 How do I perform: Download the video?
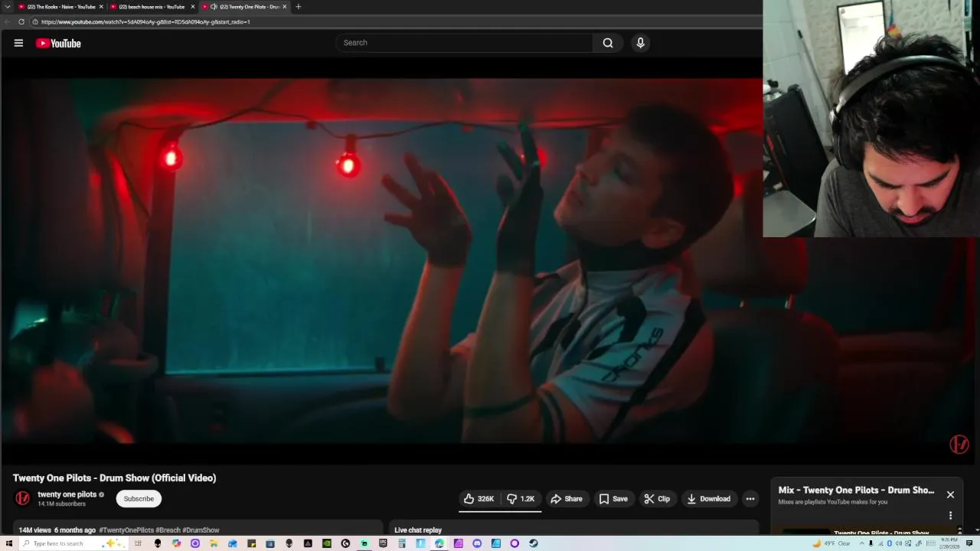click(x=708, y=499)
